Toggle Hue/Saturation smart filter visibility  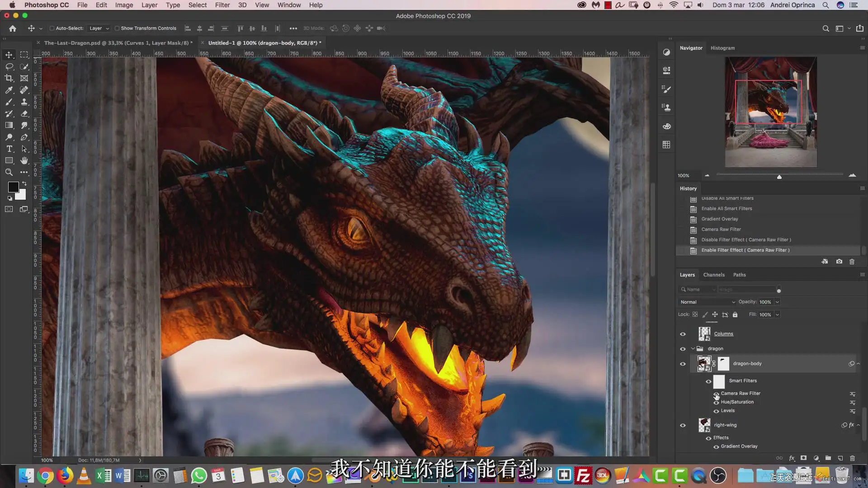coord(716,402)
